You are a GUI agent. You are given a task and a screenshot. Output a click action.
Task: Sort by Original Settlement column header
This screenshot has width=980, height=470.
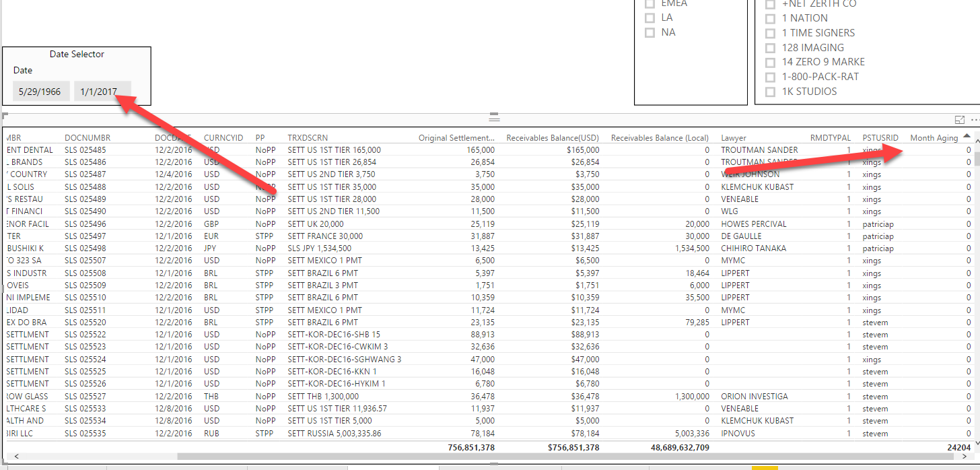(457, 137)
